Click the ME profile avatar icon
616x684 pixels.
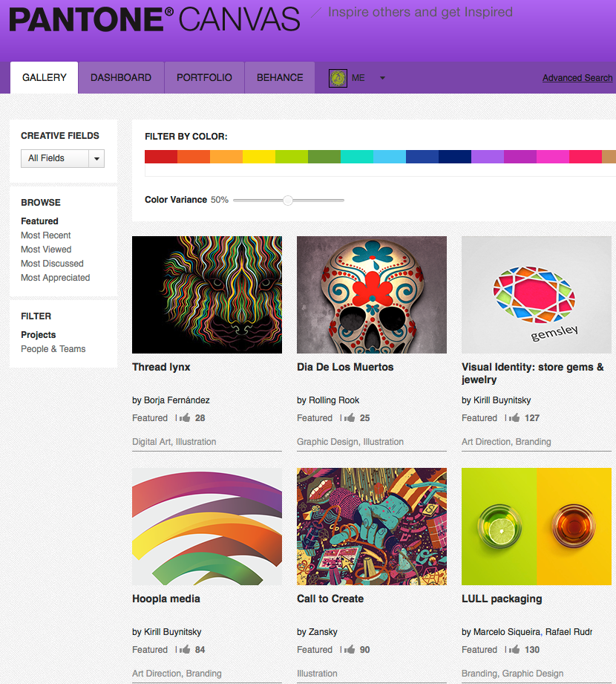point(338,78)
